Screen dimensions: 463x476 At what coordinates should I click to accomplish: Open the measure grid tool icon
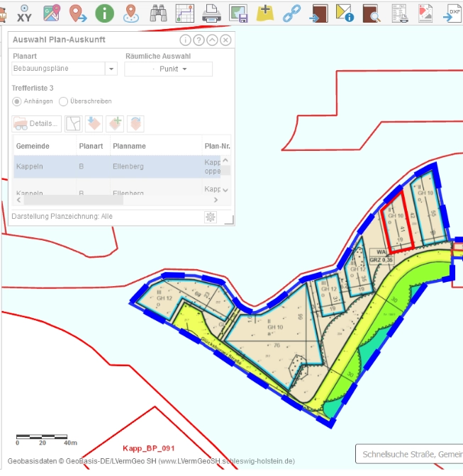[185, 12]
